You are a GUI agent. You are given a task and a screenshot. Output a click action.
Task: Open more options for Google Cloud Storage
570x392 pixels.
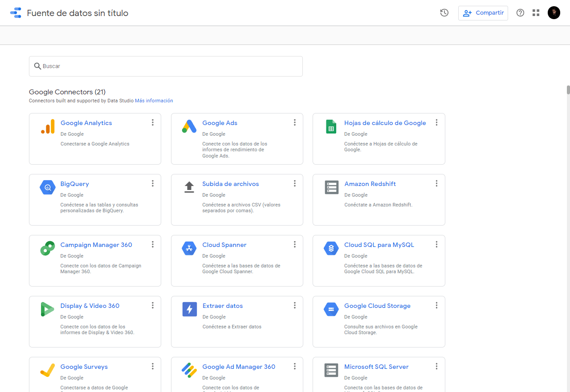pyautogui.click(x=437, y=305)
